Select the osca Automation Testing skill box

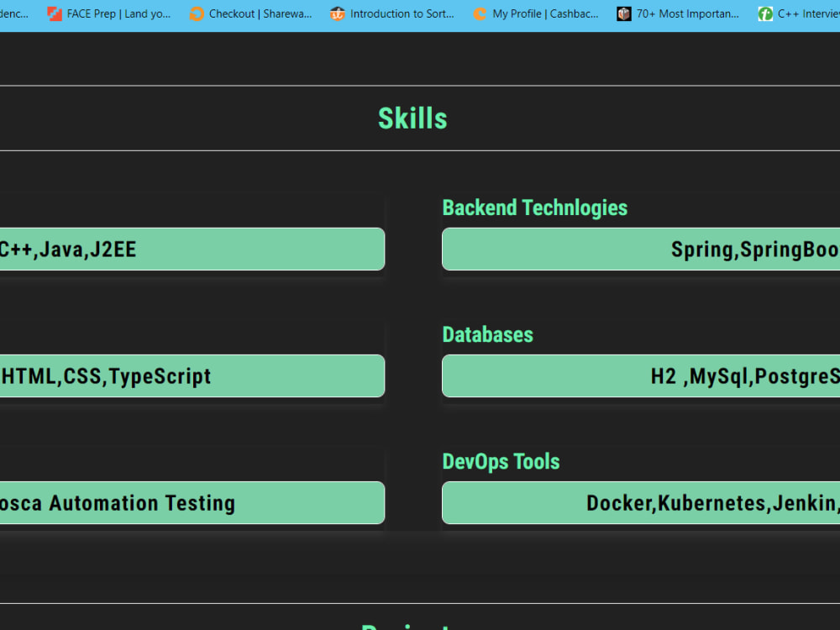tap(192, 503)
